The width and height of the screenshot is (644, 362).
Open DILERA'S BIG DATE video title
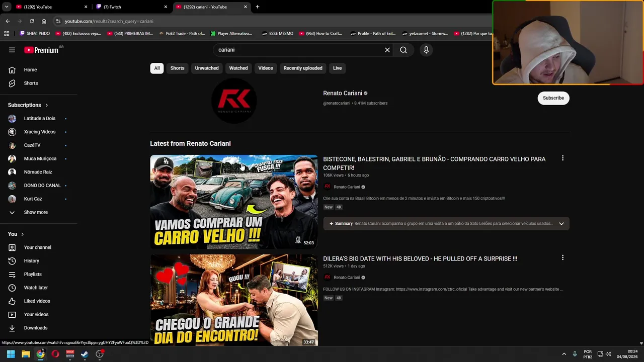pyautogui.click(x=420, y=258)
